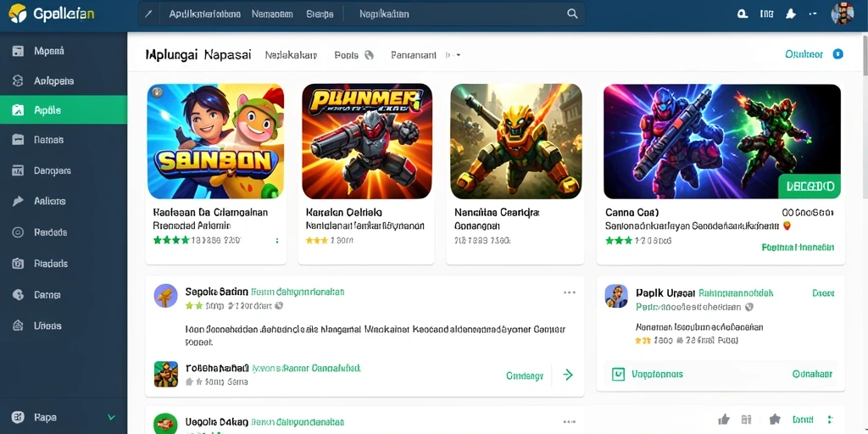Open the more options on the Sepolke Sationn post

click(x=570, y=292)
